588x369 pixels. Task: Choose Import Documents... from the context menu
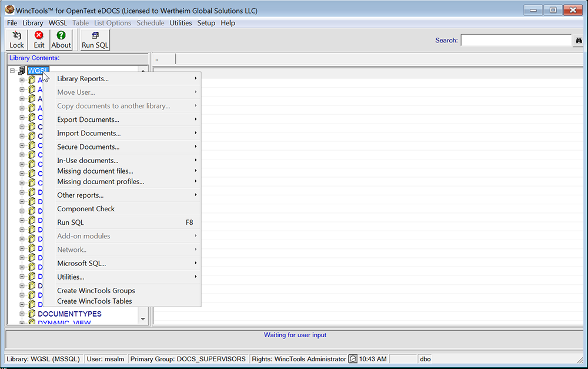tap(122, 133)
